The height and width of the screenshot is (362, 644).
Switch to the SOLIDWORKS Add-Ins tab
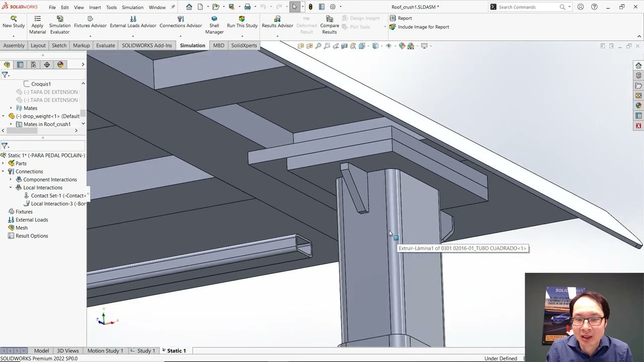[x=146, y=45]
